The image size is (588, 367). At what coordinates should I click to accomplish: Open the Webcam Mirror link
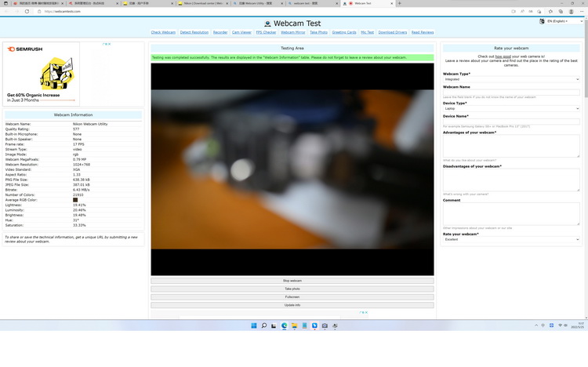(x=293, y=32)
